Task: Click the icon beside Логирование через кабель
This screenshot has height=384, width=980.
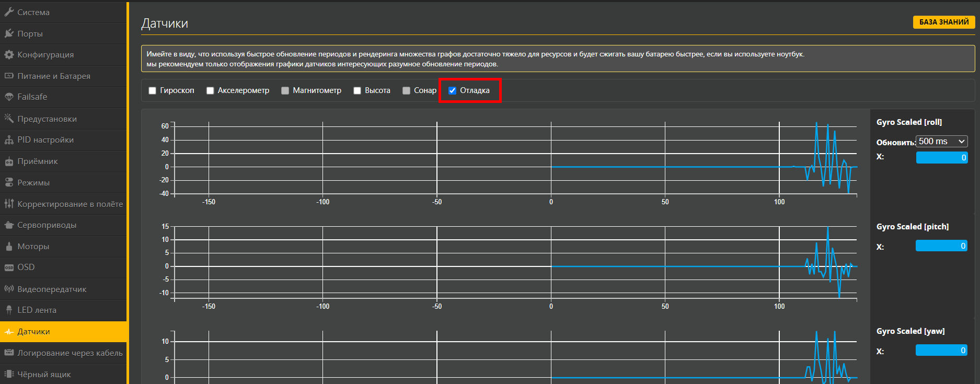Action: click(x=9, y=353)
